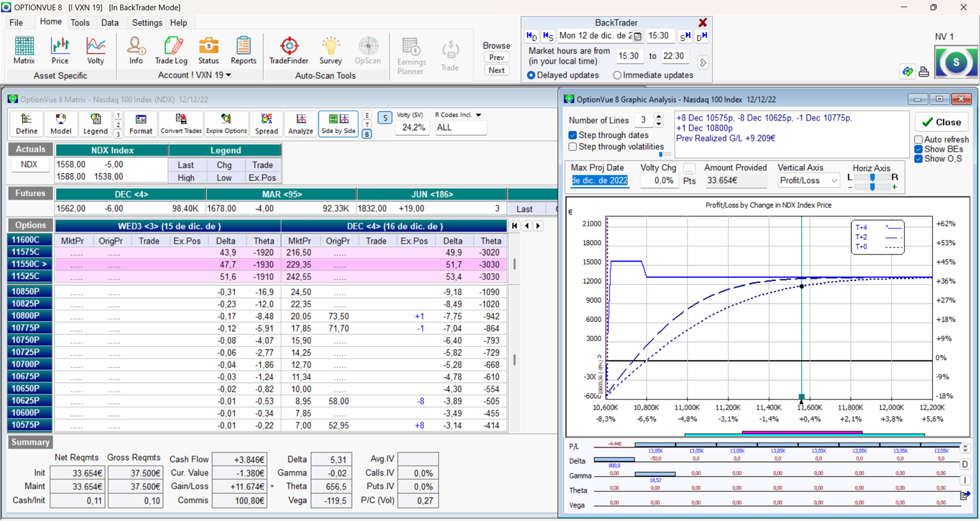Screen dimensions: 980x521
Task: Open the R Codes Incl. dropdown
Action: [x=479, y=115]
